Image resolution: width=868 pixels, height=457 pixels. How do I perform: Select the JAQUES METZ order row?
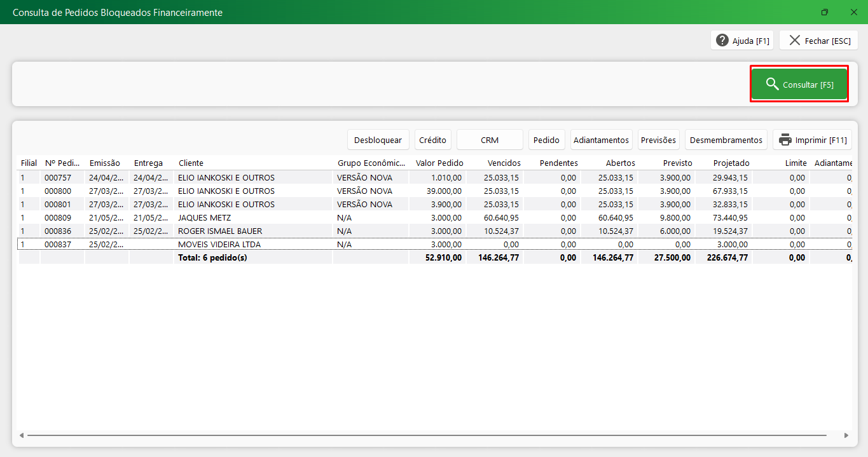click(204, 218)
